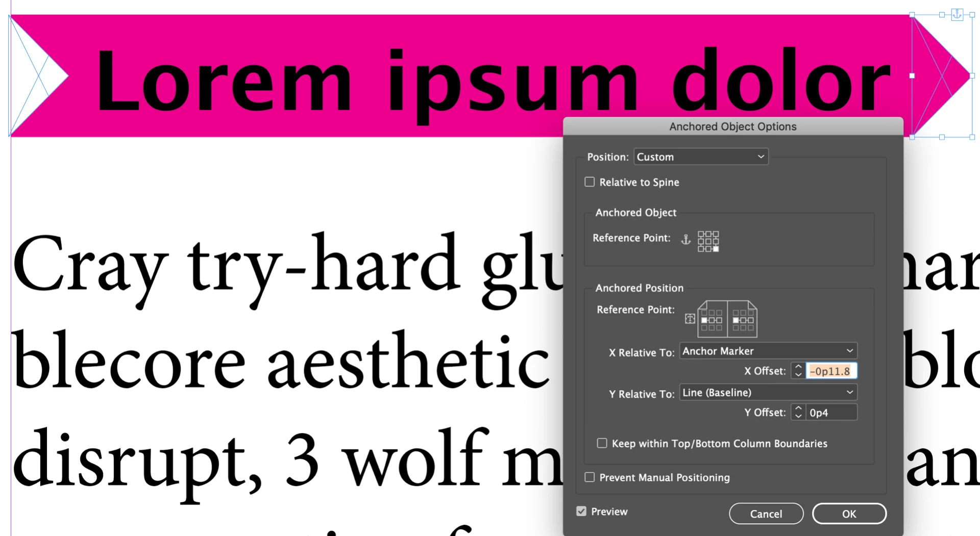The height and width of the screenshot is (536, 980).
Task: Select center-right Anchored Object reference point
Action: point(716,241)
